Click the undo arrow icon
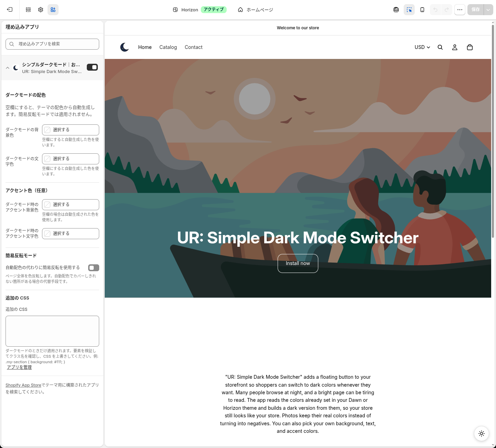The width and height of the screenshot is (496, 448). click(435, 10)
